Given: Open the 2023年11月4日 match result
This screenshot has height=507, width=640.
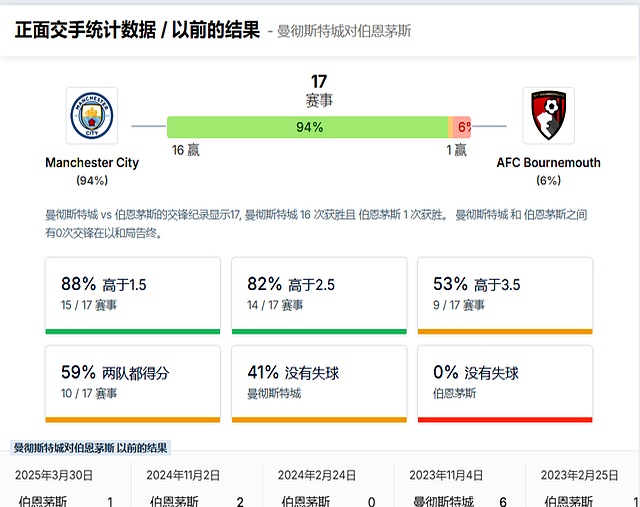Looking at the screenshot, I should coord(460,485).
